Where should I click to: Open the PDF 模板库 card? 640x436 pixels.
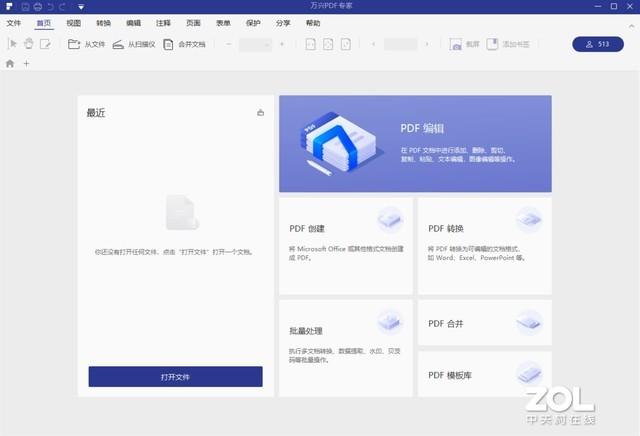click(485, 374)
